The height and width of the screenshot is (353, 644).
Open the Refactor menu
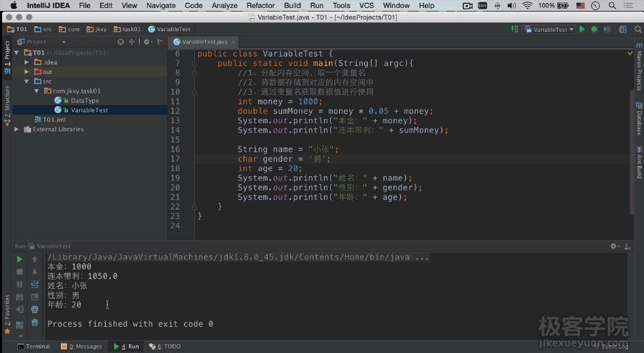tap(260, 5)
